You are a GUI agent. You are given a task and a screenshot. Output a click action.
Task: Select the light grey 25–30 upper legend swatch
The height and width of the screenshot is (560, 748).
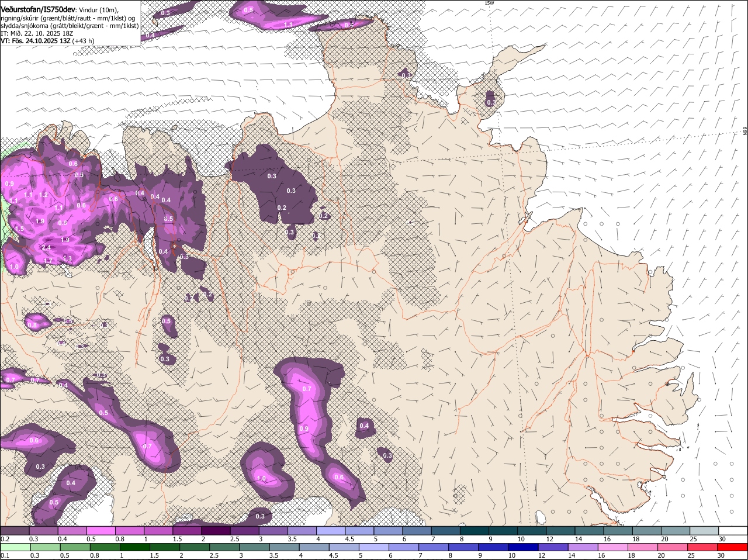(x=705, y=531)
